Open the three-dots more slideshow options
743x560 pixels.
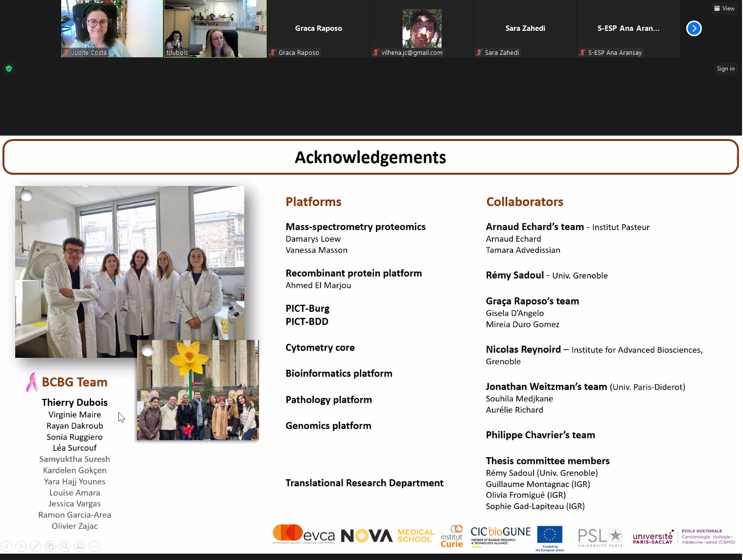click(94, 546)
